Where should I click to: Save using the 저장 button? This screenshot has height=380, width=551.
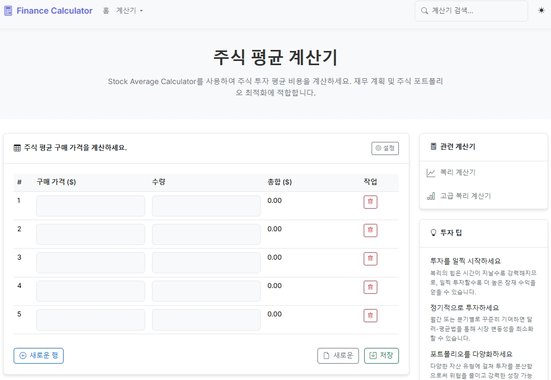tap(381, 355)
